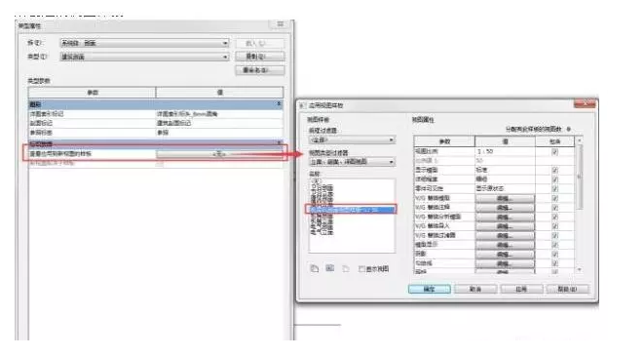This screenshot has width=644, height=357.
Task: Click 编辑 button for 模型显示
Action: tap(505, 245)
